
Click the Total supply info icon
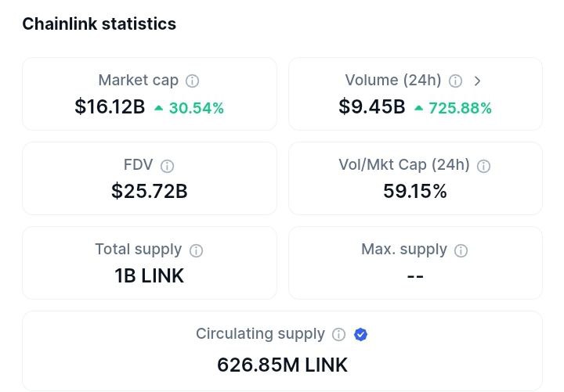pos(196,250)
